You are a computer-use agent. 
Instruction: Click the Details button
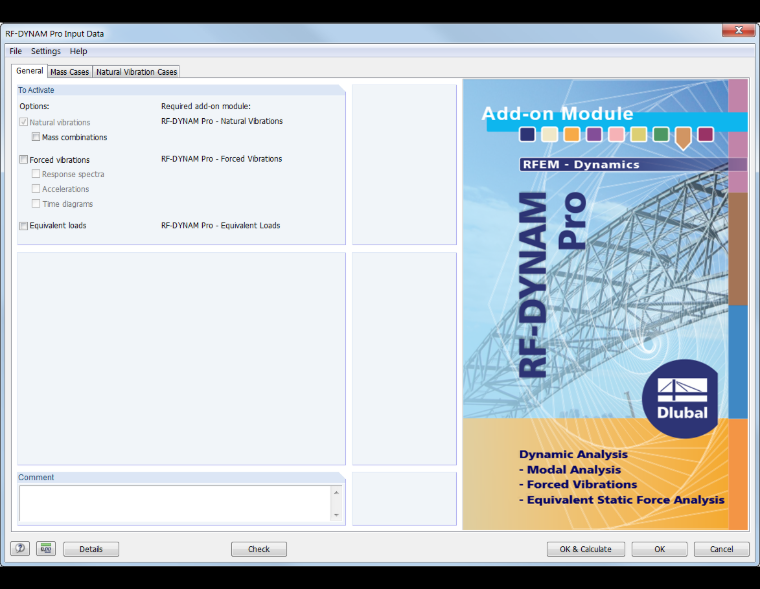(x=91, y=549)
